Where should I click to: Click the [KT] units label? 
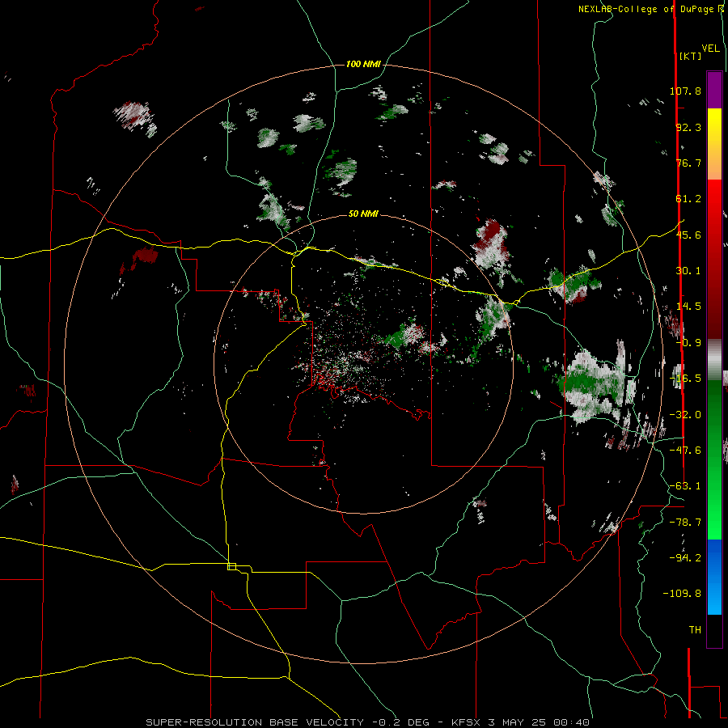click(690, 56)
